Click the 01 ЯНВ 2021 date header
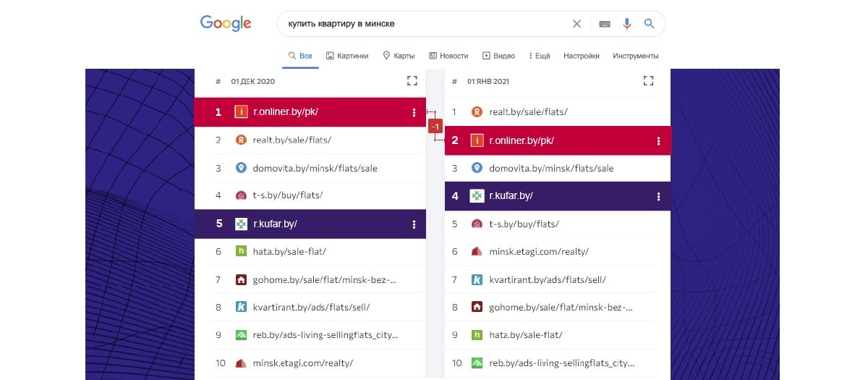 pos(488,82)
